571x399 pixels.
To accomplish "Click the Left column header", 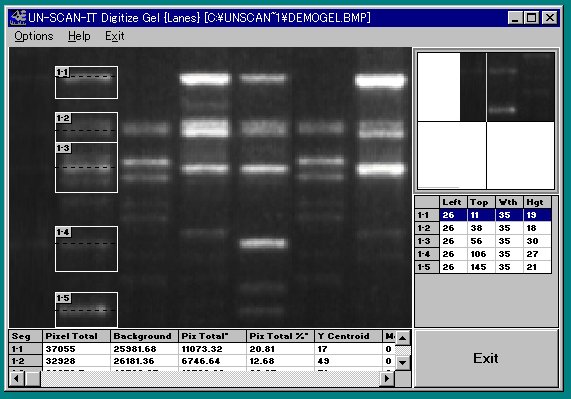I will point(453,202).
